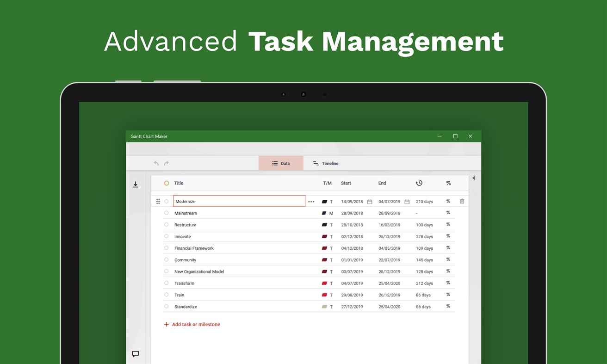Set progress via the % icon on Train row
The height and width of the screenshot is (364, 607).
448,295
